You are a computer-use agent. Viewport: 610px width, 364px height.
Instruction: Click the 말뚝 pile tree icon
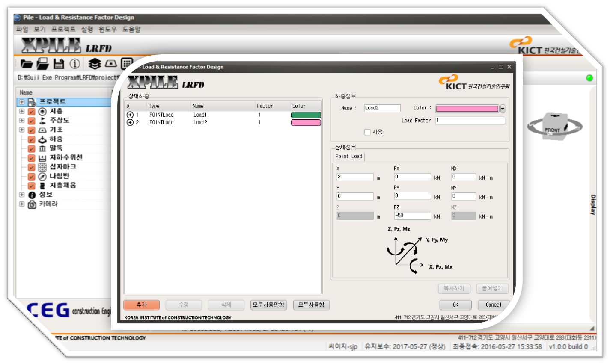pyautogui.click(x=42, y=148)
